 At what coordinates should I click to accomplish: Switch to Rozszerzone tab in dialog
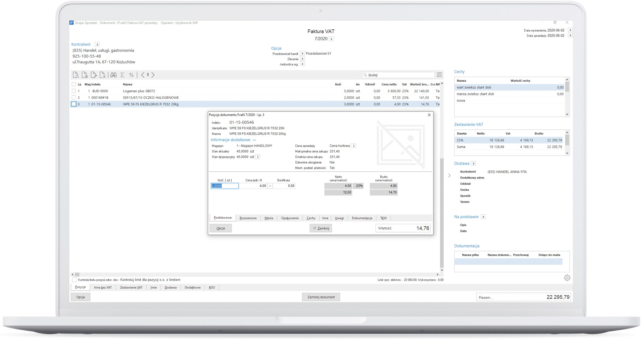tap(248, 218)
